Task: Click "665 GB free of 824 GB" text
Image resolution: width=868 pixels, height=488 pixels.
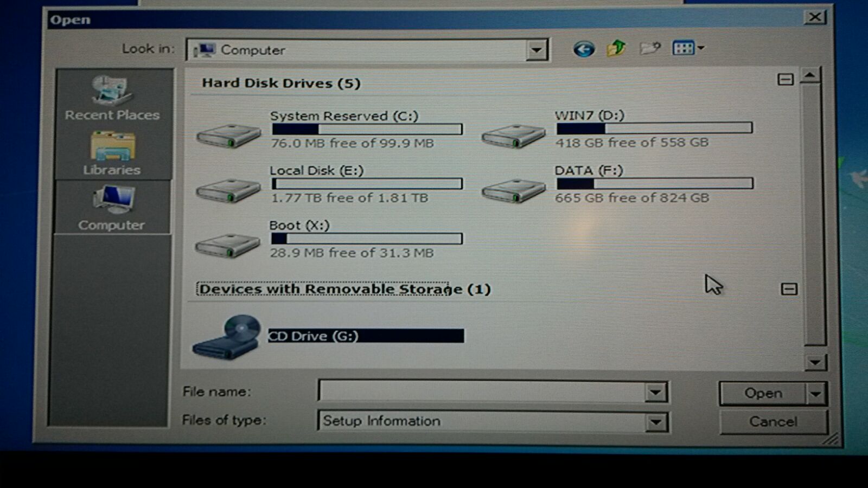Action: [x=631, y=198]
